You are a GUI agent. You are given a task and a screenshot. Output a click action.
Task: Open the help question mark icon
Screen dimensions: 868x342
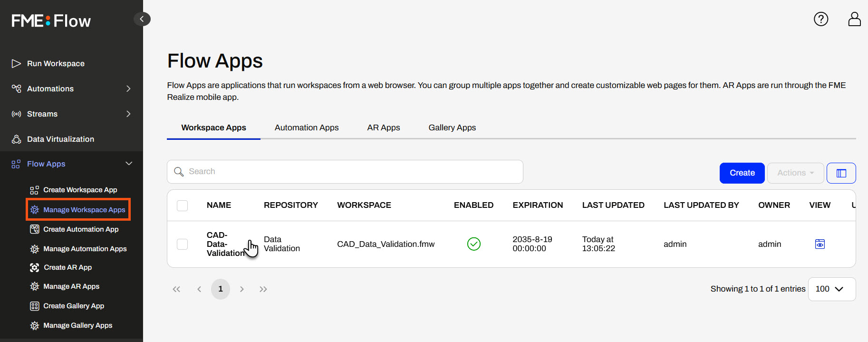coord(821,19)
